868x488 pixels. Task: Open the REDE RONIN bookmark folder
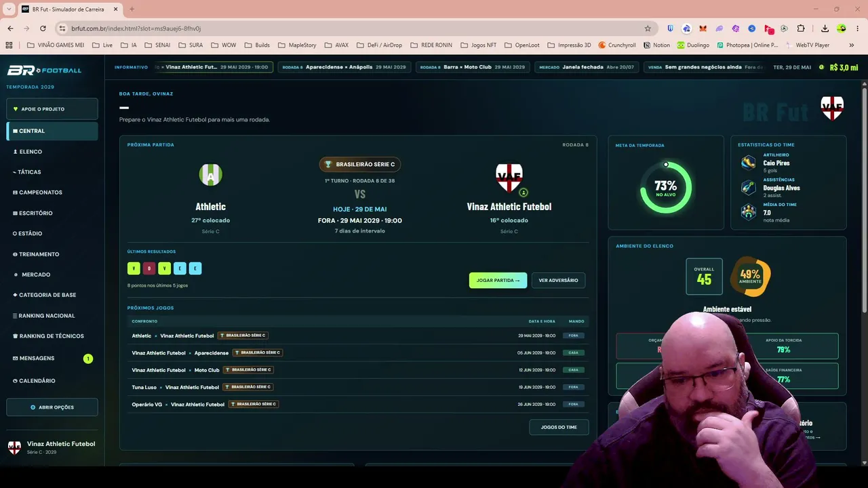[x=430, y=45]
